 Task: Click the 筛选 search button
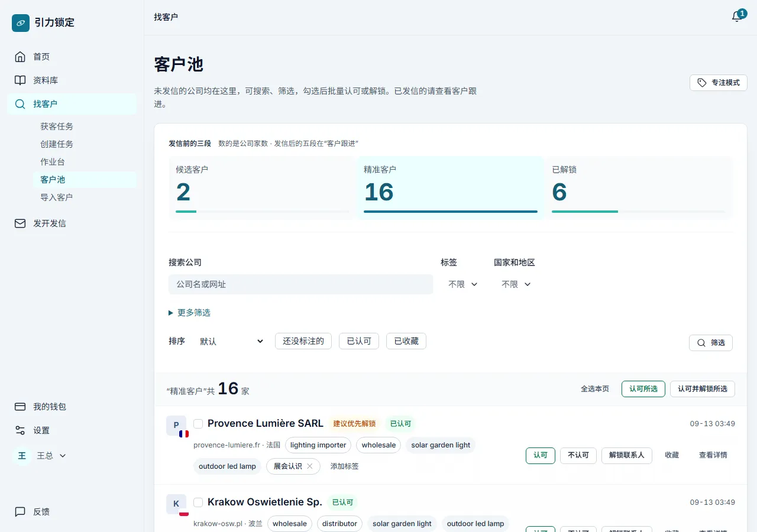[x=711, y=343]
